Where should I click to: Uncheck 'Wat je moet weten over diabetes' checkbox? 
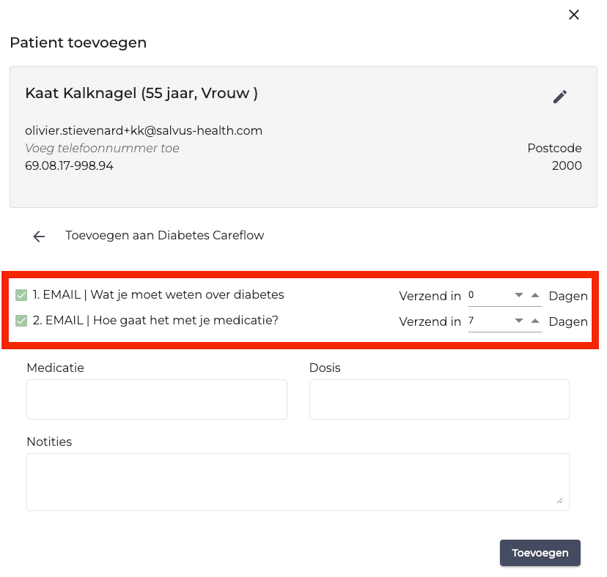21,295
